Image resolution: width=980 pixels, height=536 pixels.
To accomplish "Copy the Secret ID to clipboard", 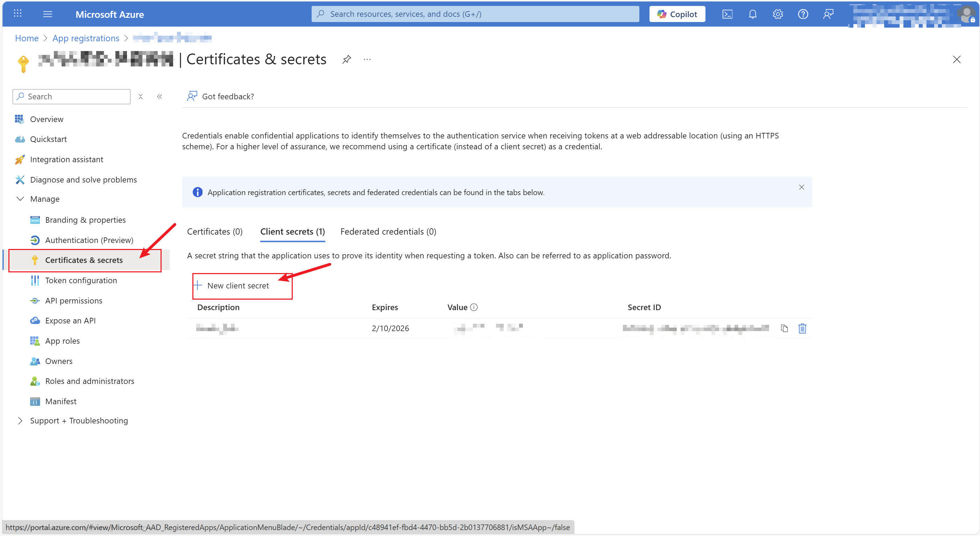I will tap(784, 328).
